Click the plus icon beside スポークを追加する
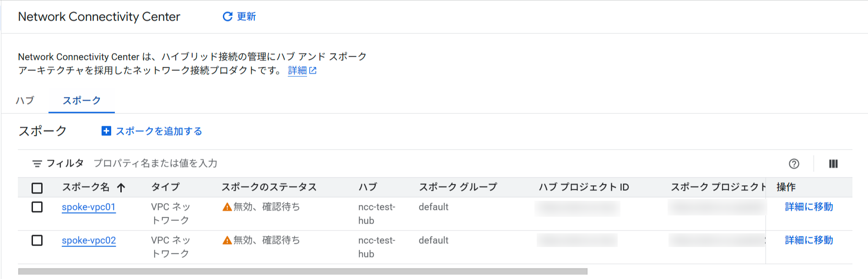 [106, 131]
